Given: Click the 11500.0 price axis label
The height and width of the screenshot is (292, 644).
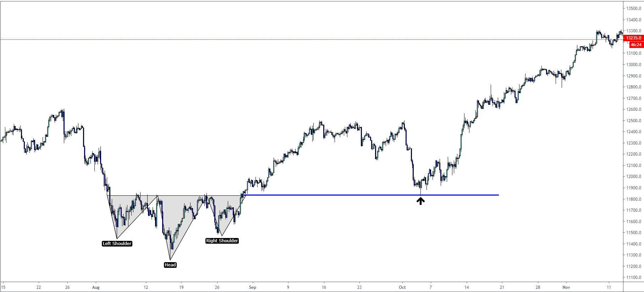Looking at the screenshot, I should (634, 233).
